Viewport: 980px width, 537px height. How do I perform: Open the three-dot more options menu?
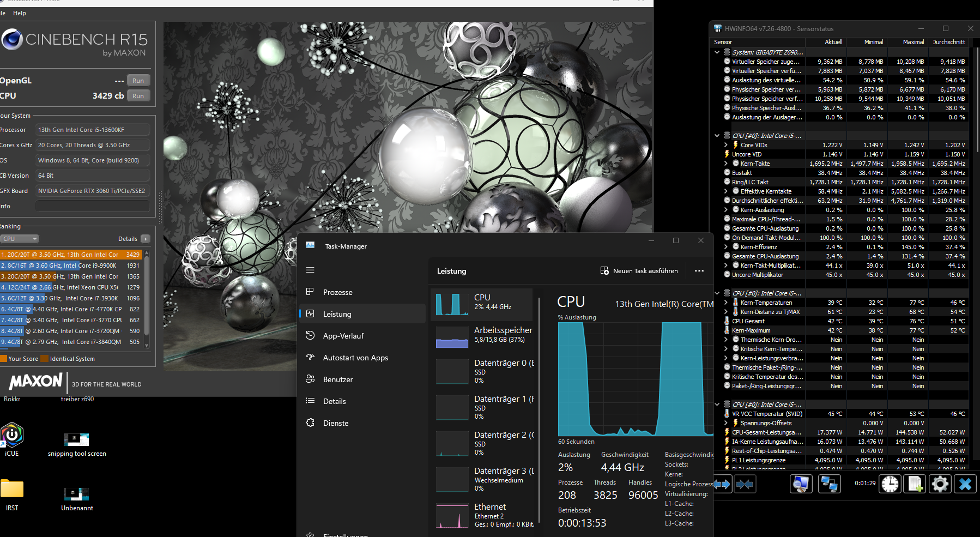point(699,271)
